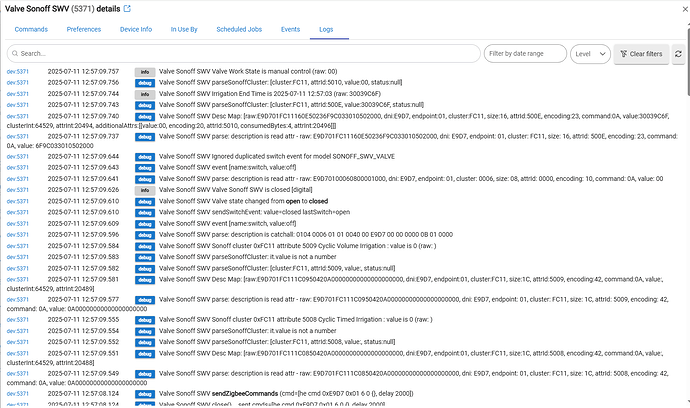Open the Events tab
This screenshot has height=408, width=690.
(x=290, y=29)
